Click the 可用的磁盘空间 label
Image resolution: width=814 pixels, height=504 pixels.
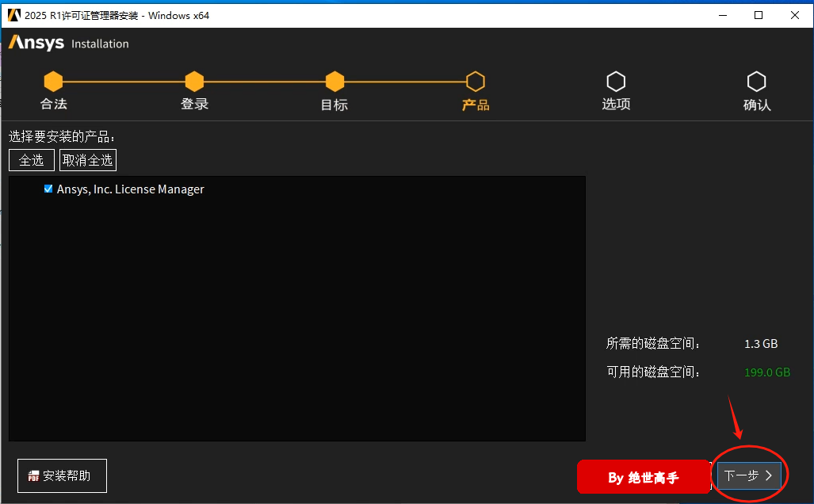[653, 372]
